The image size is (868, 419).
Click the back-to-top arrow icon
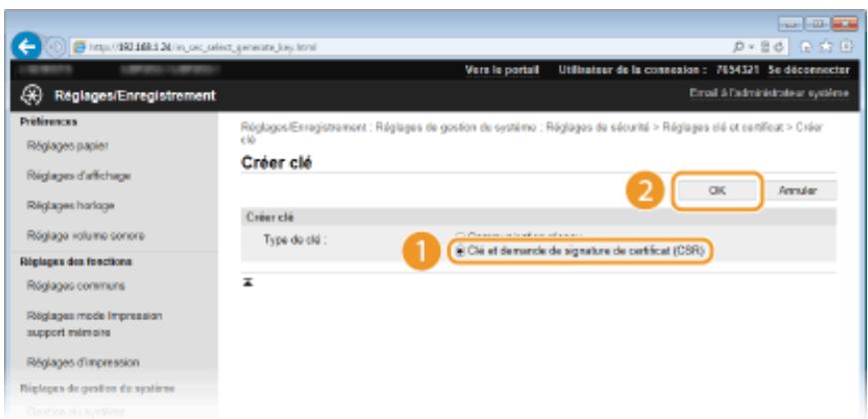coord(248,282)
